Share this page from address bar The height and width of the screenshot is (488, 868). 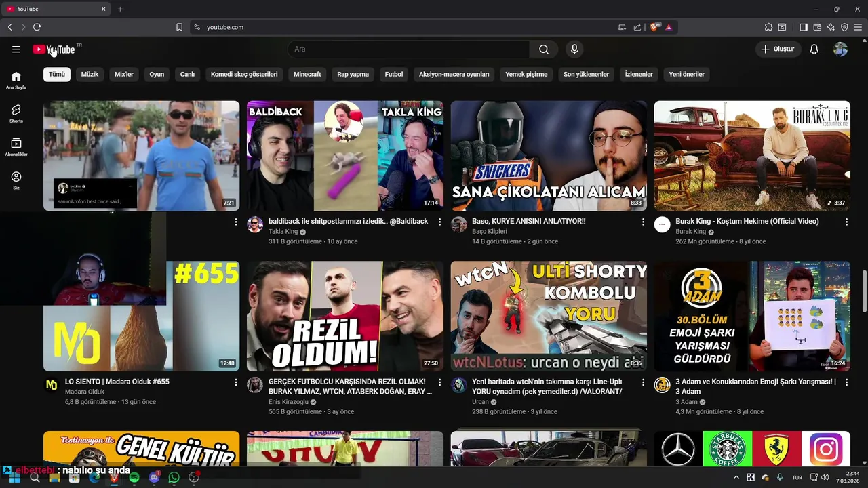point(637,27)
